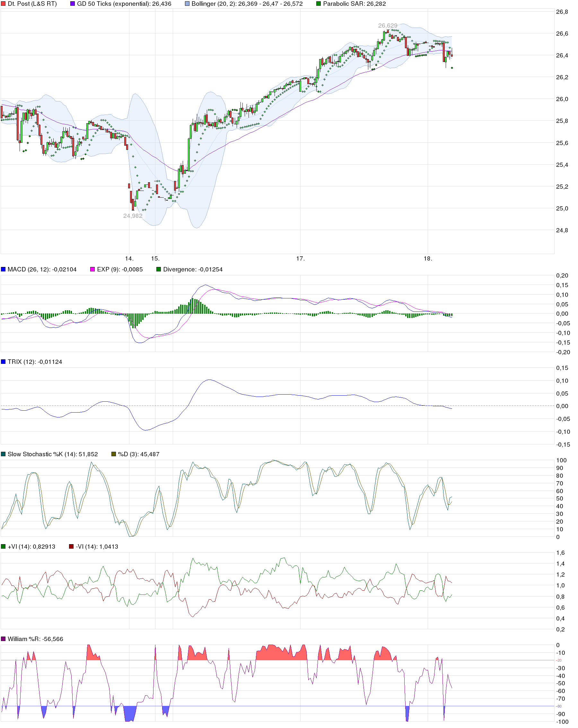Click the 0,20 MACD axis label
The width and height of the screenshot is (578, 728).
tap(563, 276)
